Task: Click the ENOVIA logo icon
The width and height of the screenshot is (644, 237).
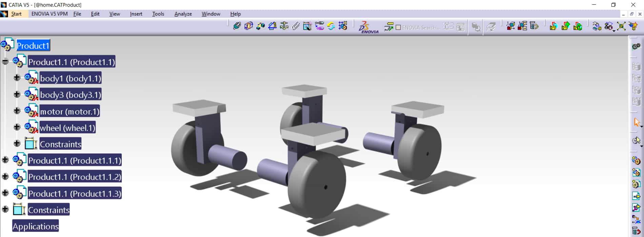Action: pyautogui.click(x=368, y=27)
